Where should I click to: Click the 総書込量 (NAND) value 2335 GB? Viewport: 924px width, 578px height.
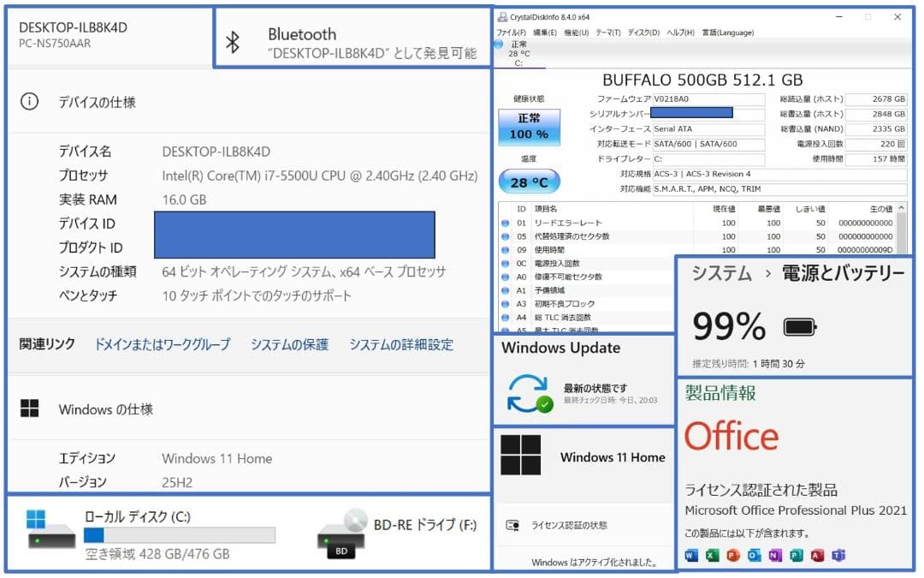coord(876,129)
